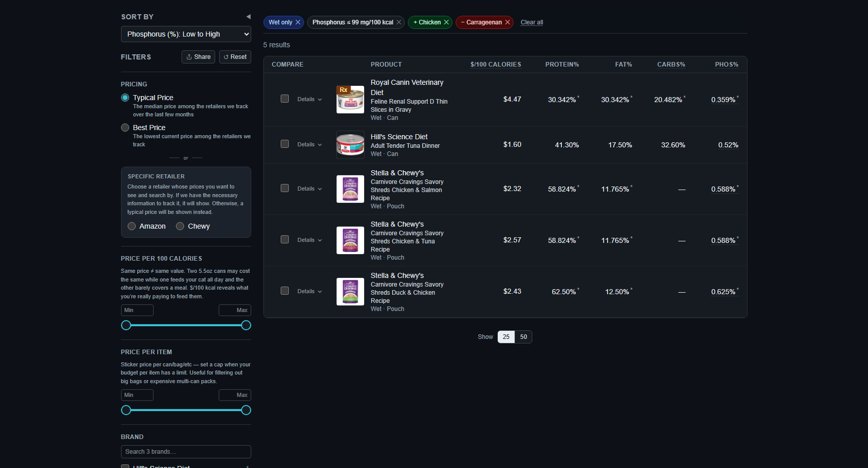Show 25 results per page
868x468 pixels.
point(506,337)
